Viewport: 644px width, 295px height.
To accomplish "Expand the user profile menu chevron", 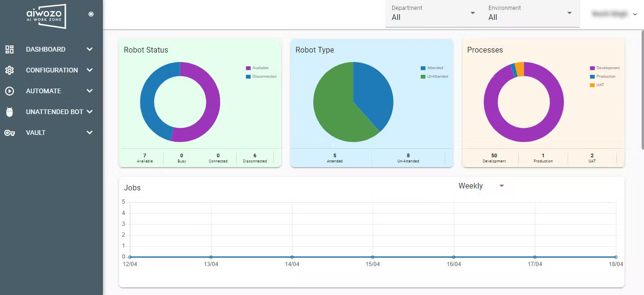I will (635, 14).
